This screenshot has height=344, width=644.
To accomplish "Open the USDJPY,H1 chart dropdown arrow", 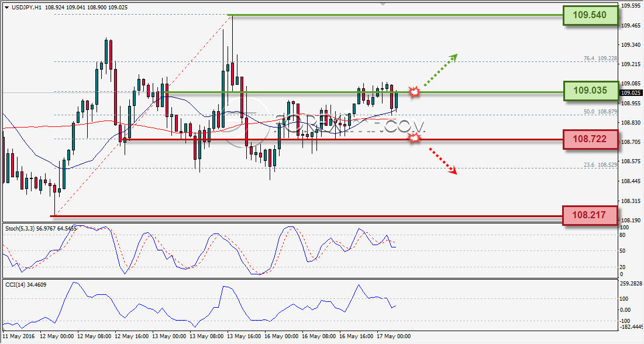I will tap(7, 8).
